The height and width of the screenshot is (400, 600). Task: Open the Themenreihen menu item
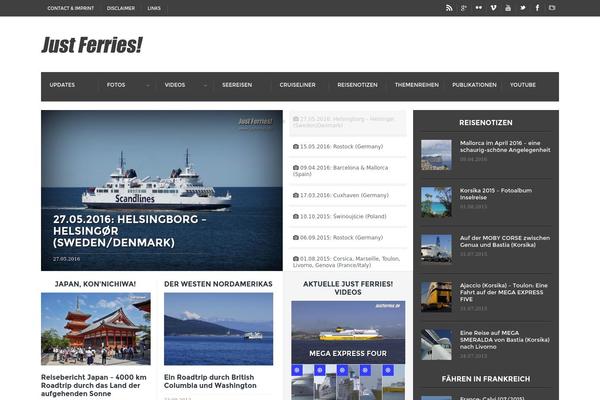tap(417, 85)
